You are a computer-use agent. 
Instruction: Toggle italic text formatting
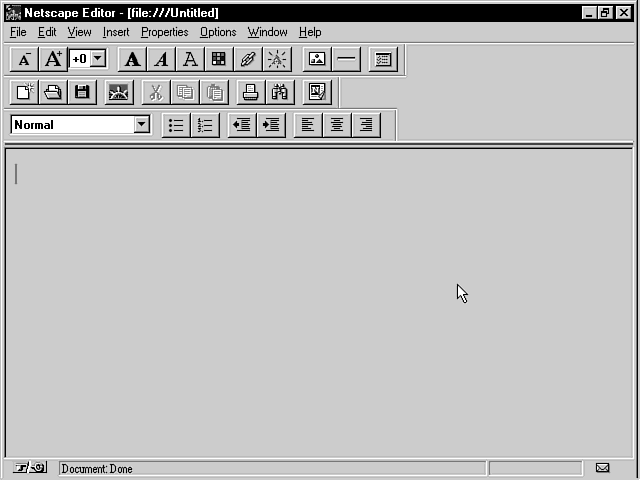(x=161, y=60)
